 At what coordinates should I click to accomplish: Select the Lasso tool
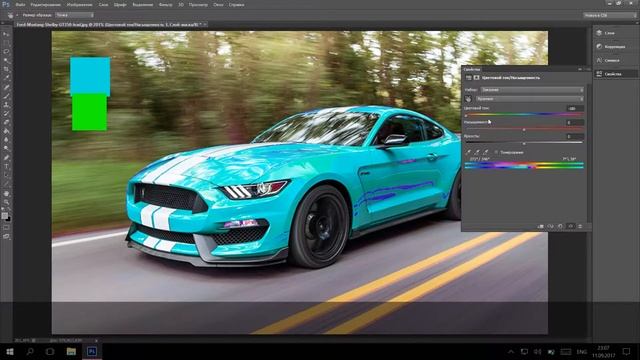[x=6, y=52]
